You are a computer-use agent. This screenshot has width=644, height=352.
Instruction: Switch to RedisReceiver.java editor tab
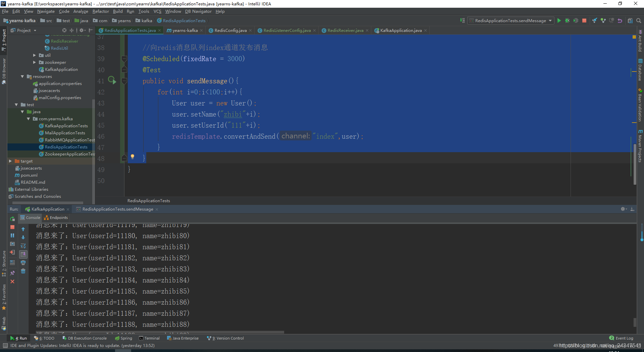[x=345, y=30]
